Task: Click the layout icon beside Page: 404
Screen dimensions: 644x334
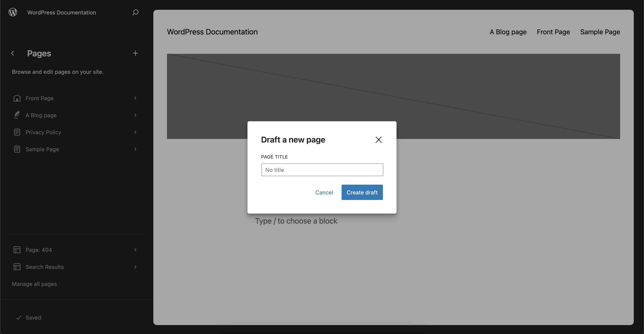Action: coord(17,250)
